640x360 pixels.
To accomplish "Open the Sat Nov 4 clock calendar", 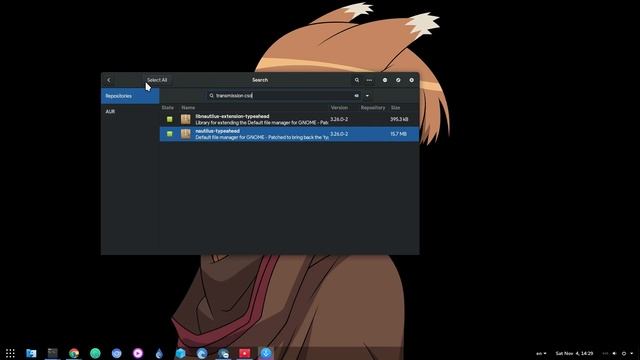I will pyautogui.click(x=574, y=353).
